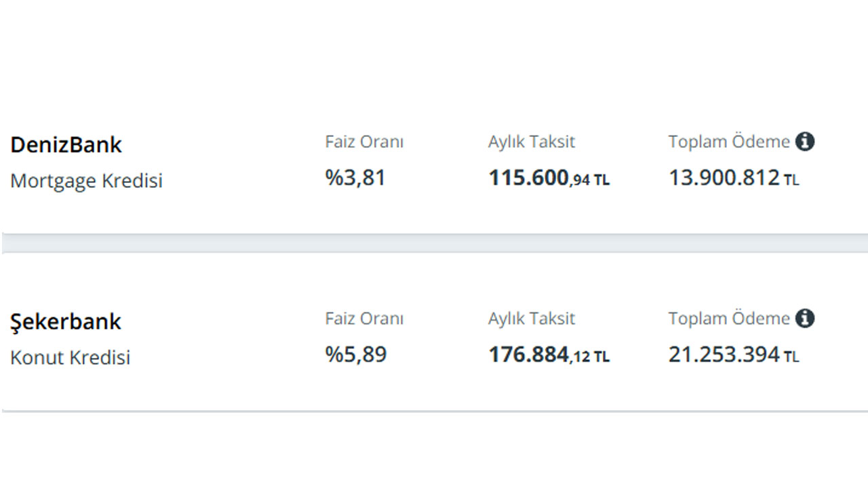Click info icon beside Şekerbank Toplam Ödeme

[805, 318]
